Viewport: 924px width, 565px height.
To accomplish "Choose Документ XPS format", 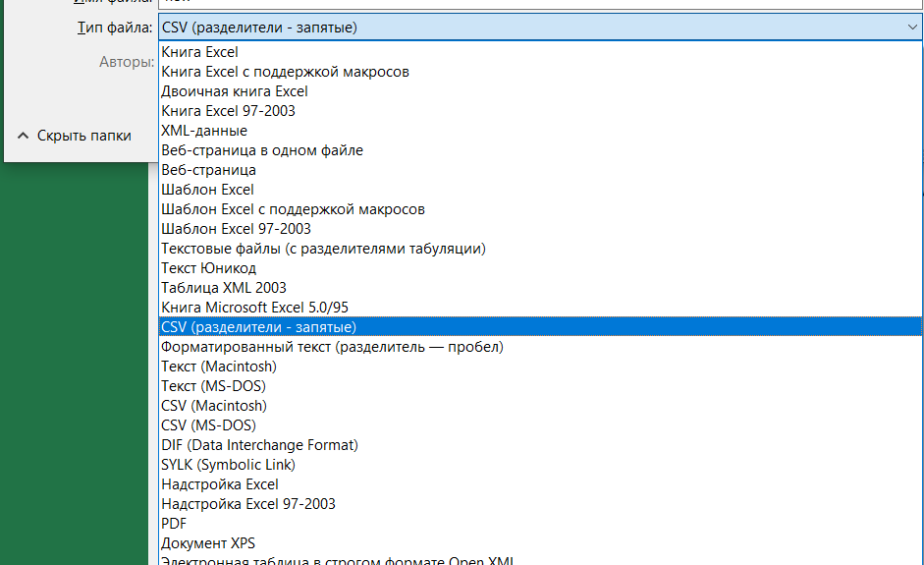I will 540,543.
